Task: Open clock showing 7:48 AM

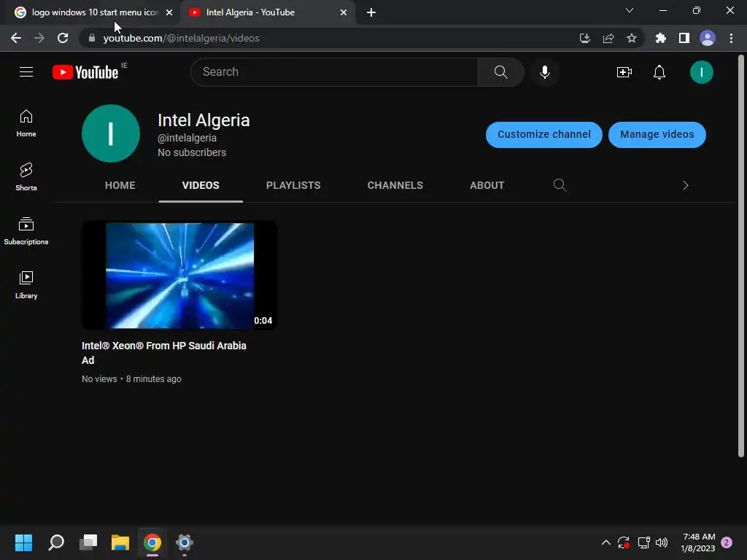Action: point(698,542)
